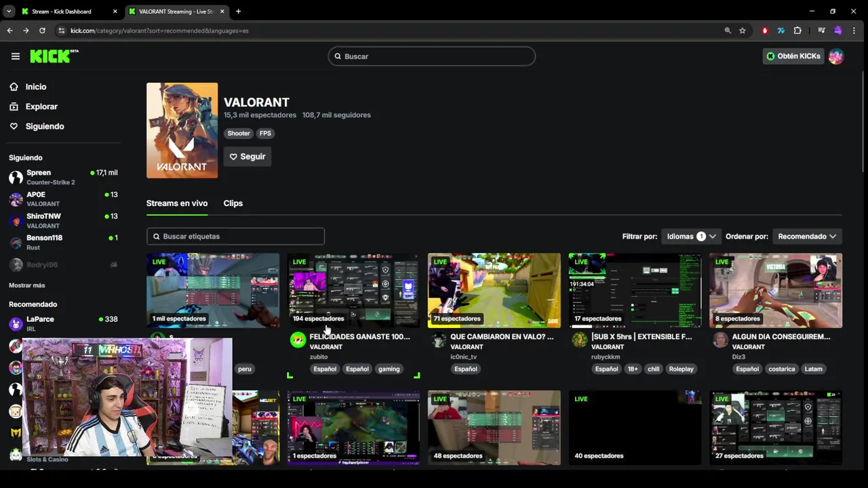Viewport: 868px width, 488px height.
Task: Click the Shooter tag
Action: (x=238, y=134)
